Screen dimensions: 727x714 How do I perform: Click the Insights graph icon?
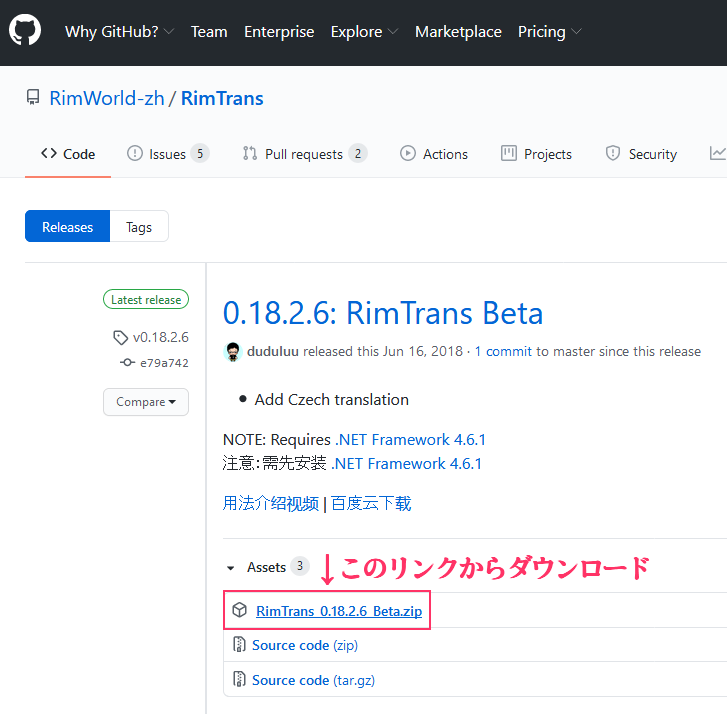[718, 153]
